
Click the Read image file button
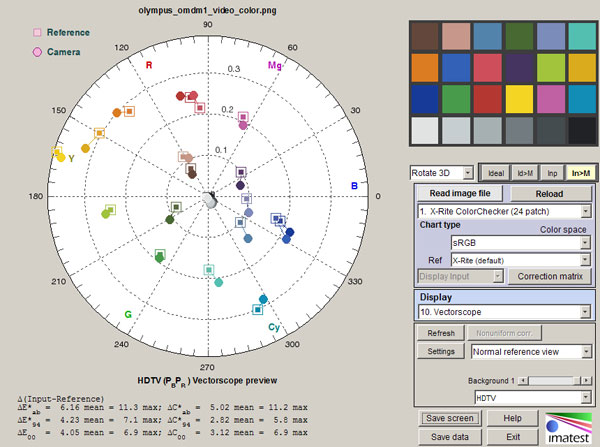point(460,193)
